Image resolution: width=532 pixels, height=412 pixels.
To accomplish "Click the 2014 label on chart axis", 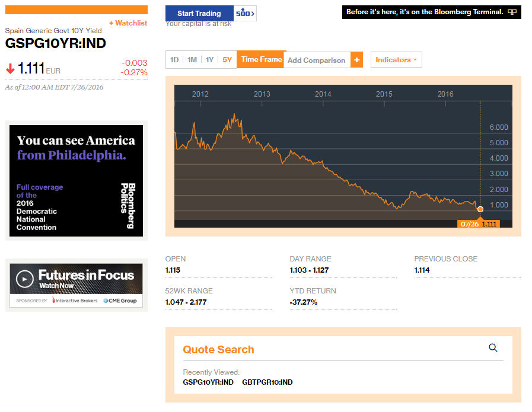I will pos(323,94).
